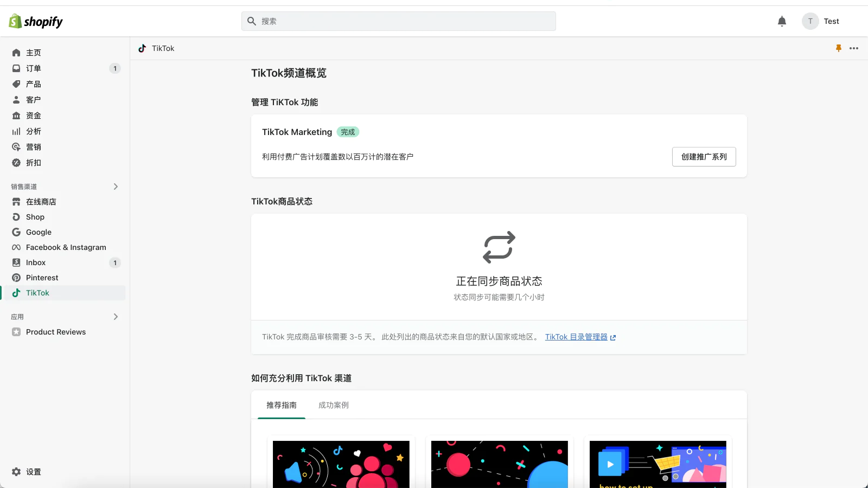Open the TikTok 目录管理器 link

click(x=576, y=337)
